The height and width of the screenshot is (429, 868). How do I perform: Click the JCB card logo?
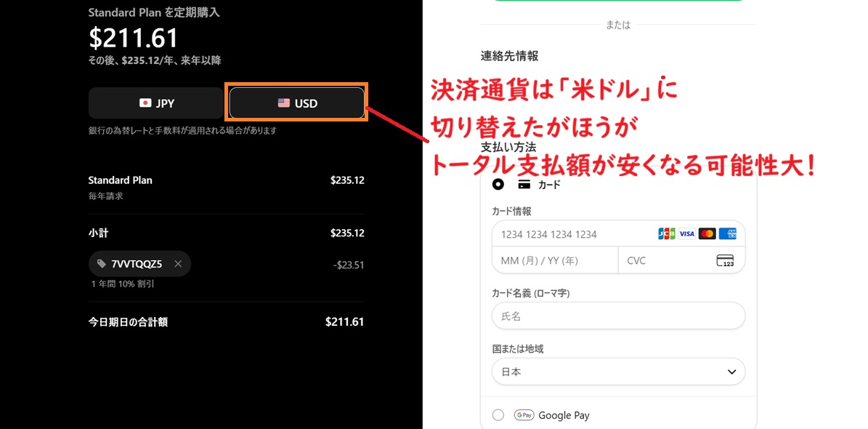(x=666, y=234)
